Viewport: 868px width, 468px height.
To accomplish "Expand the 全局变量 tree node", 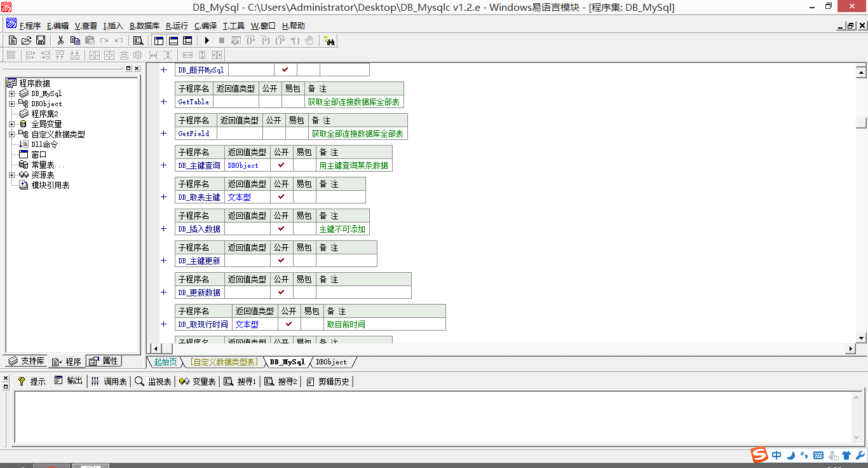I will (11, 124).
